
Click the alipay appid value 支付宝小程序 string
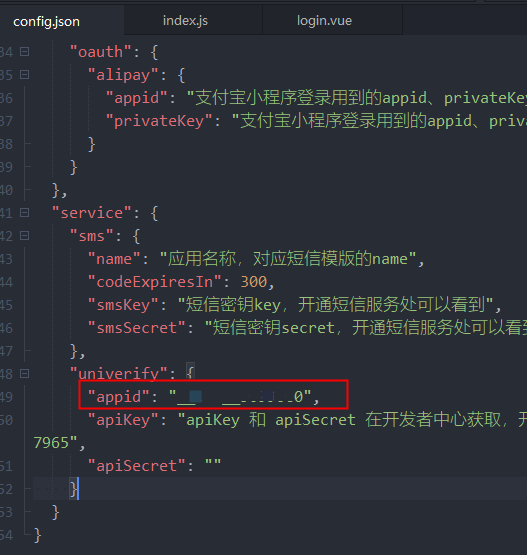pos(357,98)
